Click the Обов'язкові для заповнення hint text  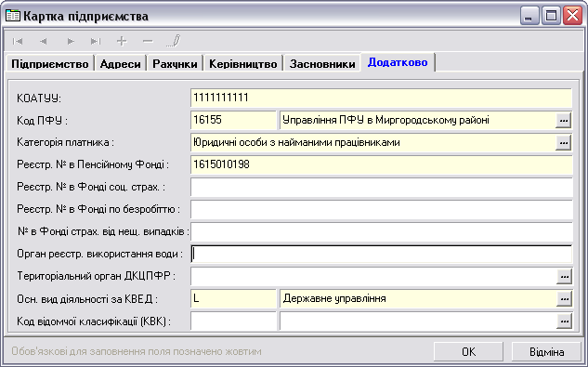tap(137, 351)
